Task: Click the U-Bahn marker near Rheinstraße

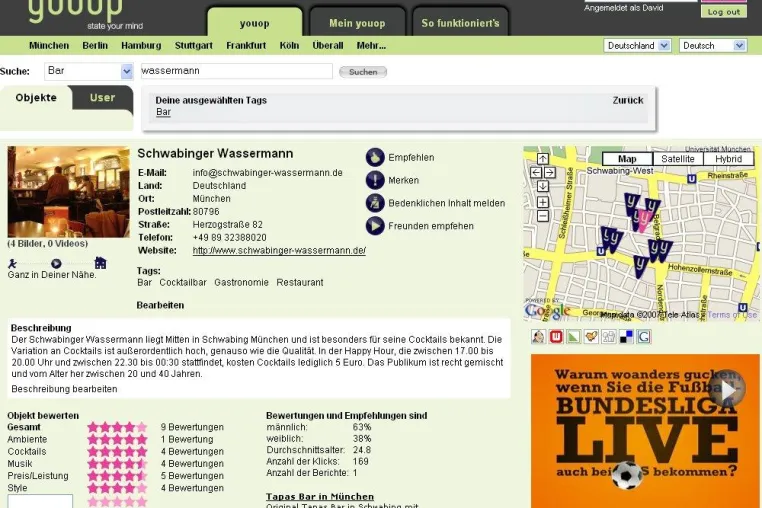Action: coord(692,179)
